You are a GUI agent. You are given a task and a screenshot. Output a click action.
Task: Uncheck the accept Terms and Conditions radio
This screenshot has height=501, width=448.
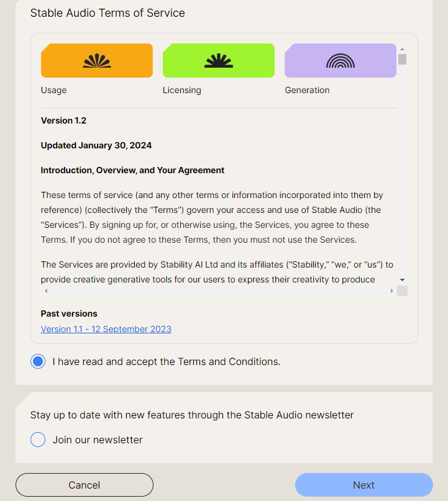pyautogui.click(x=38, y=361)
